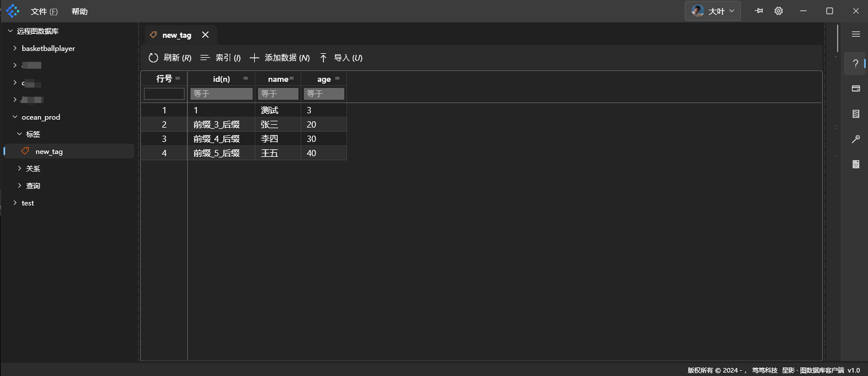Viewport: 868px width, 376px height.
Task: Open the 帮助 menu
Action: (x=80, y=11)
